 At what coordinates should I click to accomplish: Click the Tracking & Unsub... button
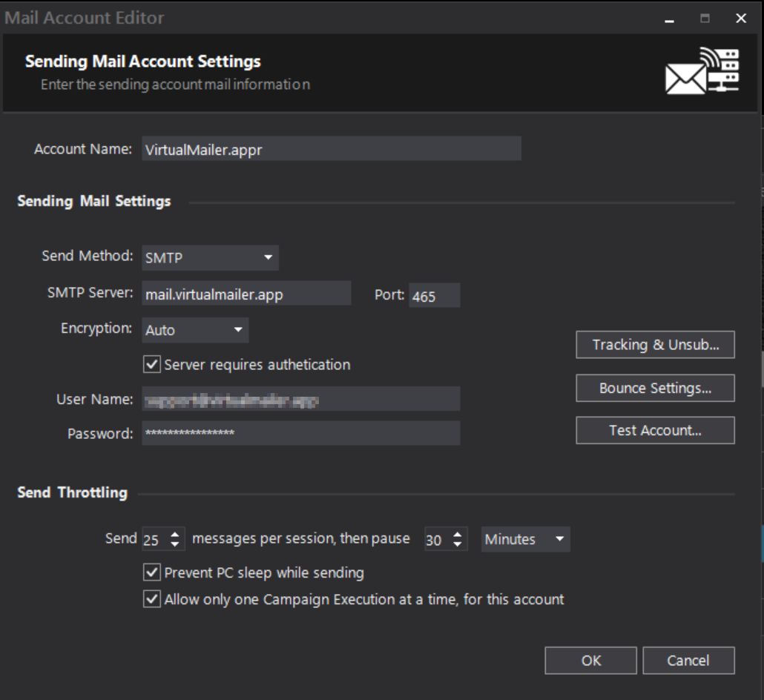(x=655, y=345)
